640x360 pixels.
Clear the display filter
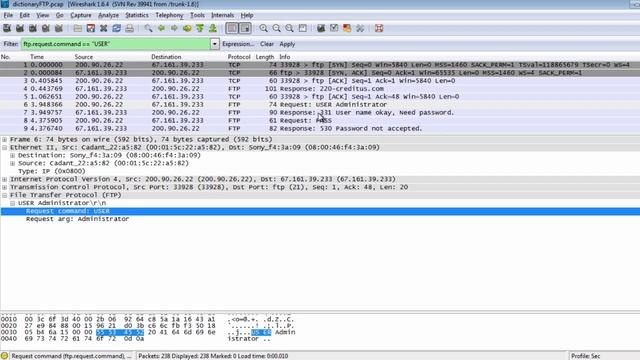coord(267,44)
